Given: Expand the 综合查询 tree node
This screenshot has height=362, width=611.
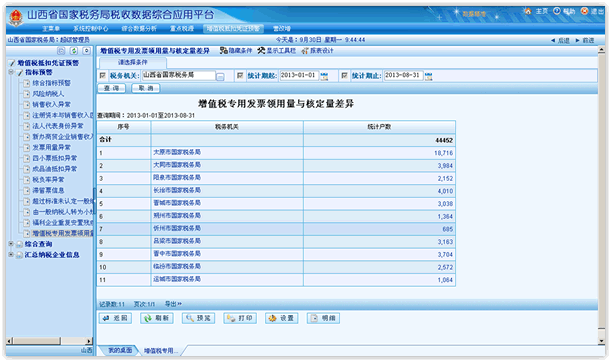Looking at the screenshot, I should (x=11, y=244).
